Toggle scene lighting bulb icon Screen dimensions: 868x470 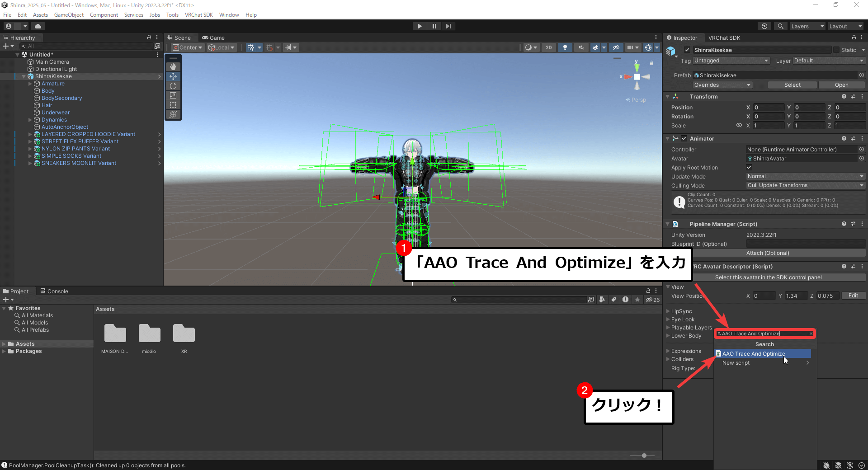click(x=565, y=47)
